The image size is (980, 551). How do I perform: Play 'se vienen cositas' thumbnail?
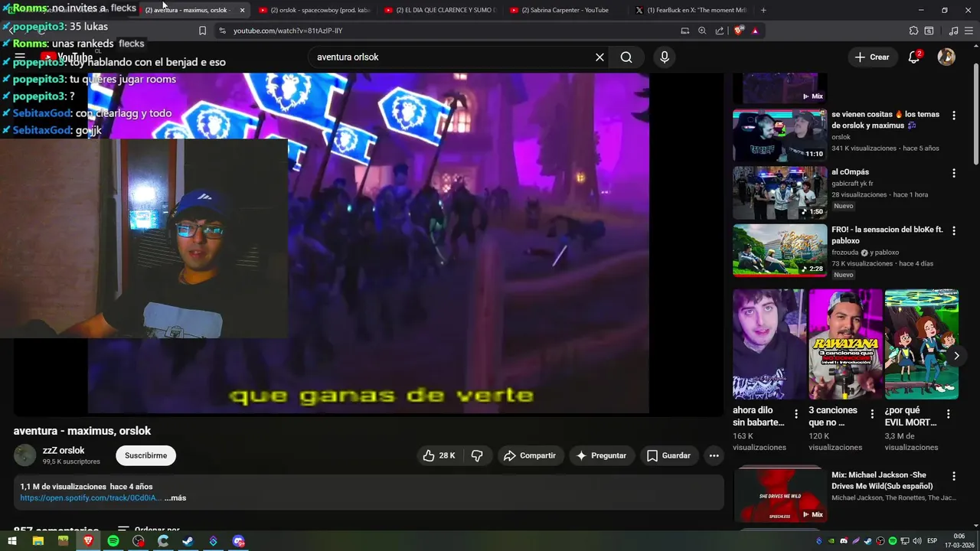(x=779, y=135)
